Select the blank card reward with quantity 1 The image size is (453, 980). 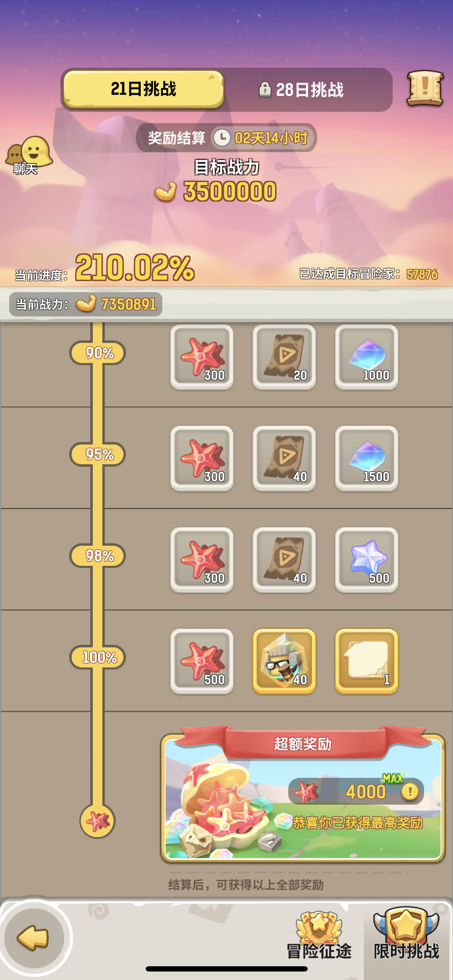[366, 661]
